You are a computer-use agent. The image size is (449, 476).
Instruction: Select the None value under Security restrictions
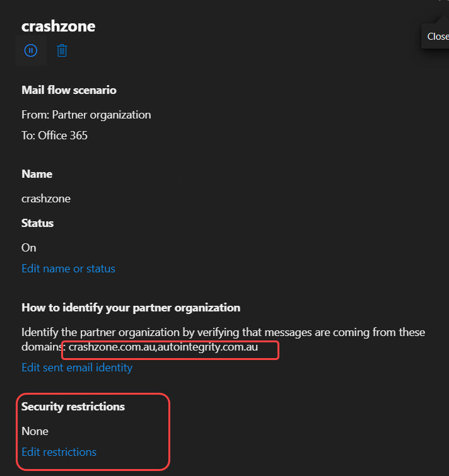pos(35,431)
